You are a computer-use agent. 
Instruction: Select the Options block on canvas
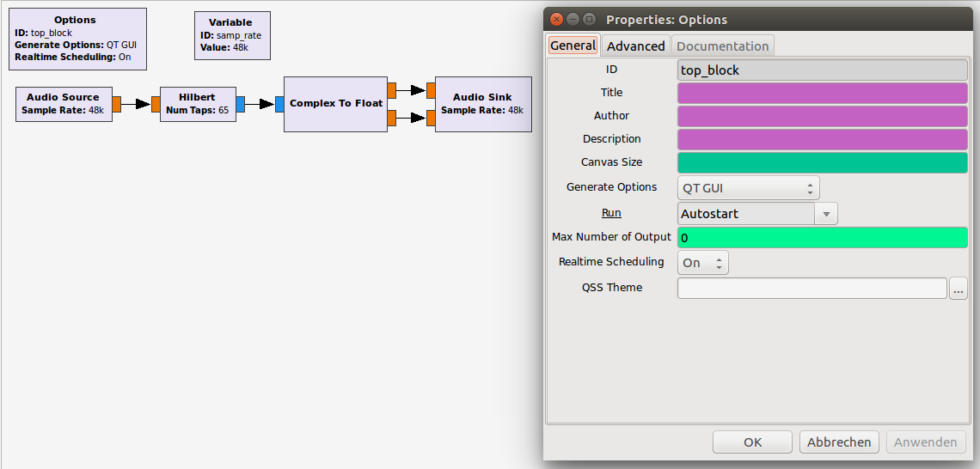(x=76, y=39)
